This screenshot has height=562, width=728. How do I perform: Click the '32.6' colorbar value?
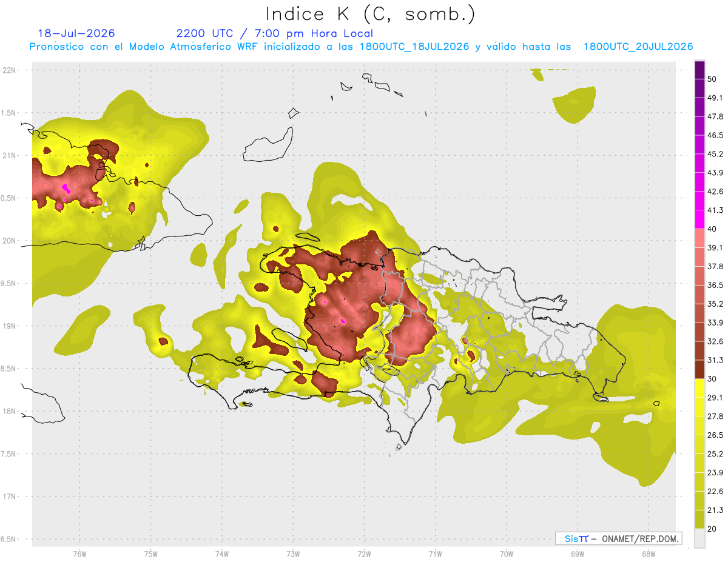click(715, 341)
